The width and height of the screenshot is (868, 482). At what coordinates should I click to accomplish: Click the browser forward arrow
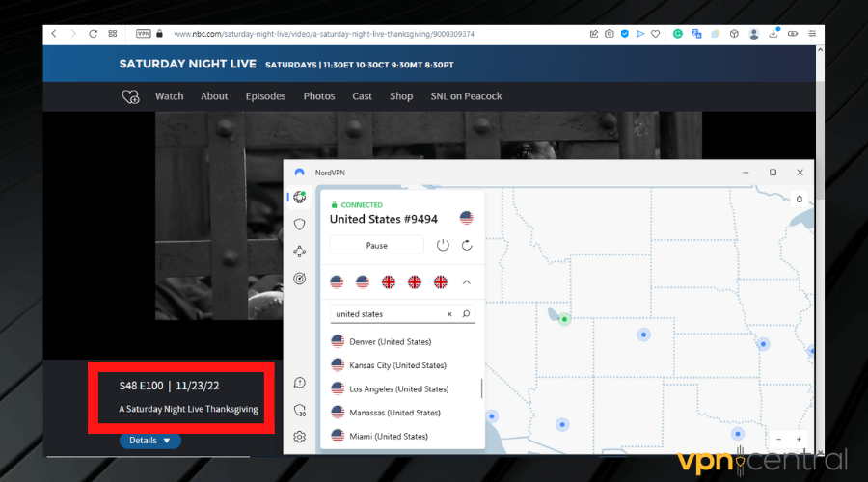(x=73, y=34)
